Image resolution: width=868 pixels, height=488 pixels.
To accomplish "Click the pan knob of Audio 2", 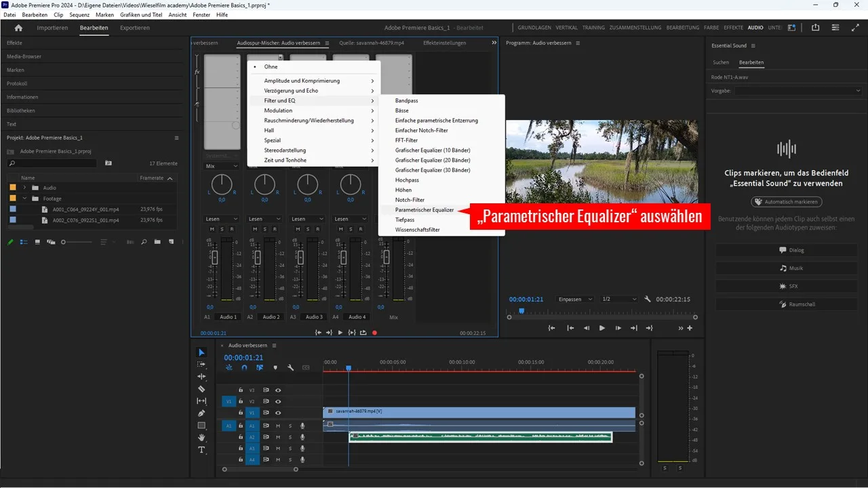I will [264, 184].
